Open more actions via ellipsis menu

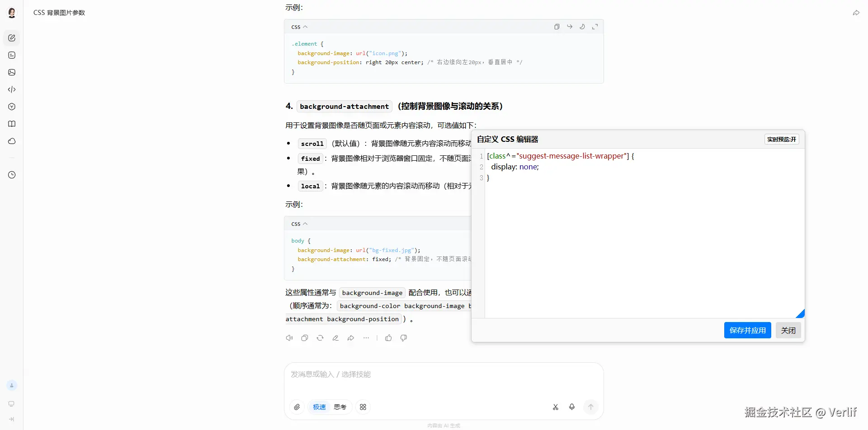[367, 338]
